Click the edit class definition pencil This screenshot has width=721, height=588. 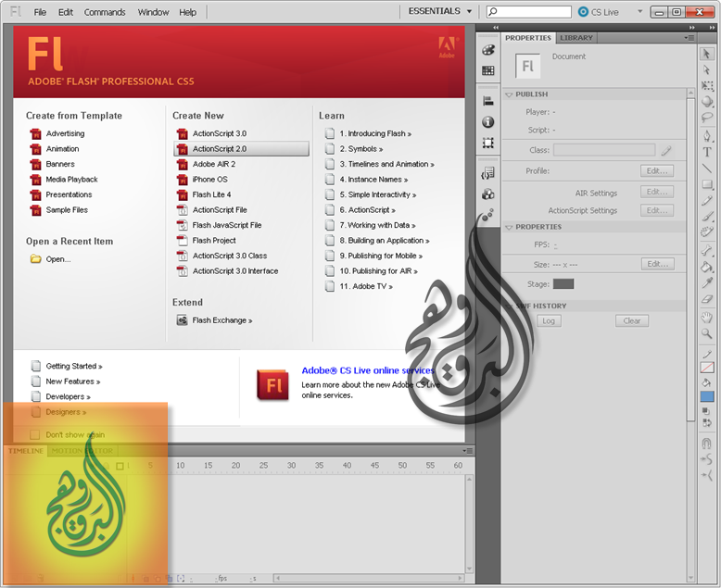pyautogui.click(x=666, y=150)
